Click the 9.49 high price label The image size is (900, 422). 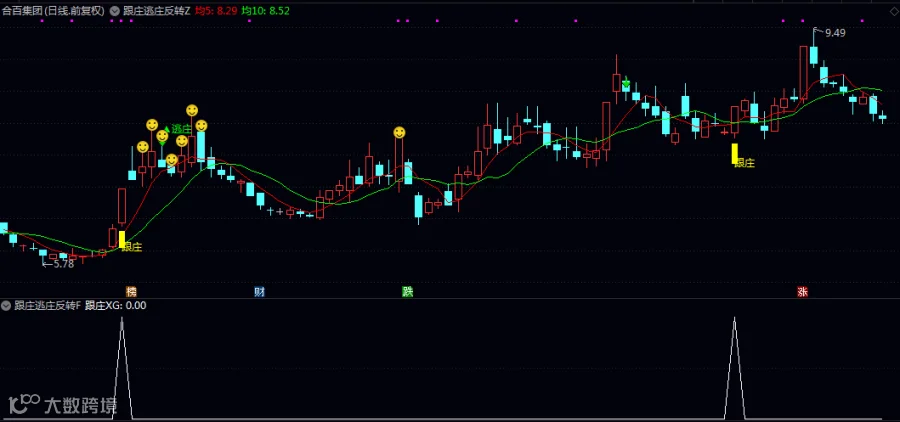835,33
